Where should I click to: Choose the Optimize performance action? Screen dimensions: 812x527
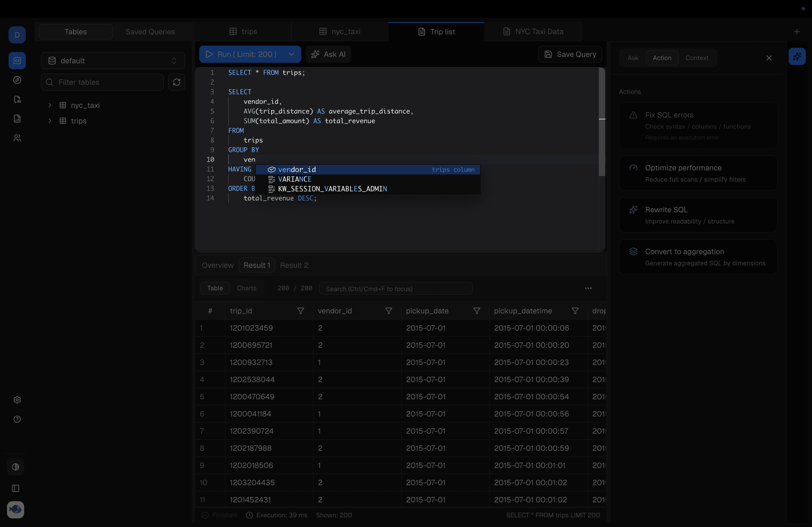pos(698,173)
